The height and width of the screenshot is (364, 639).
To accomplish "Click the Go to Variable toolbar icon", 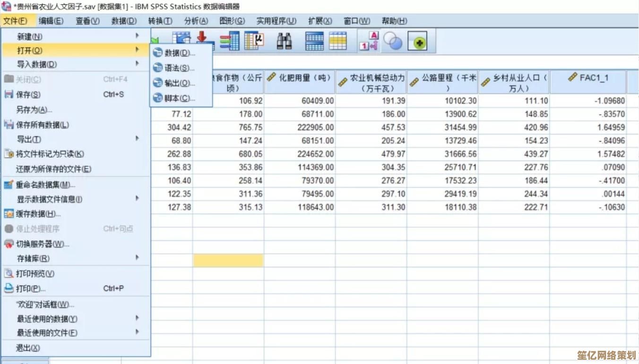I will click(230, 41).
